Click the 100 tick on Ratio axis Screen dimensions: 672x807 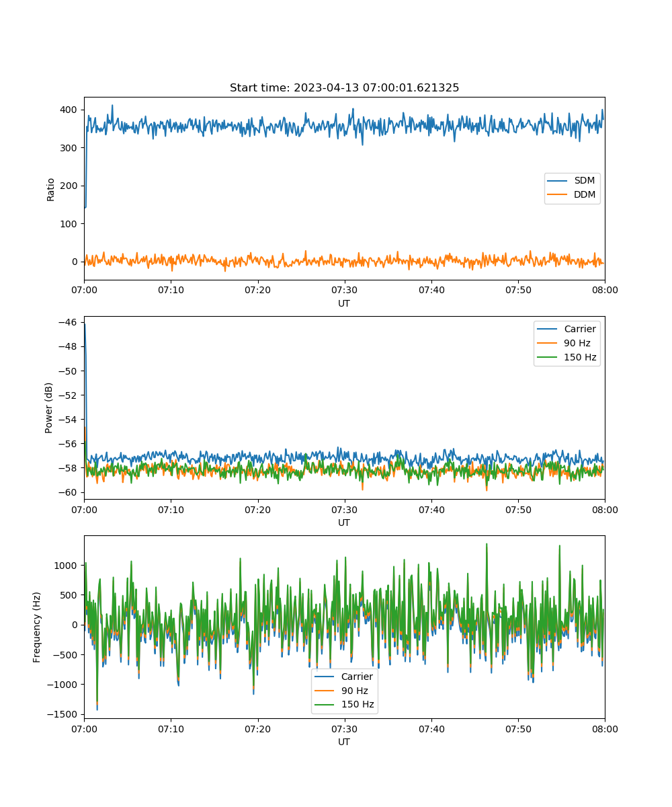pos(69,224)
